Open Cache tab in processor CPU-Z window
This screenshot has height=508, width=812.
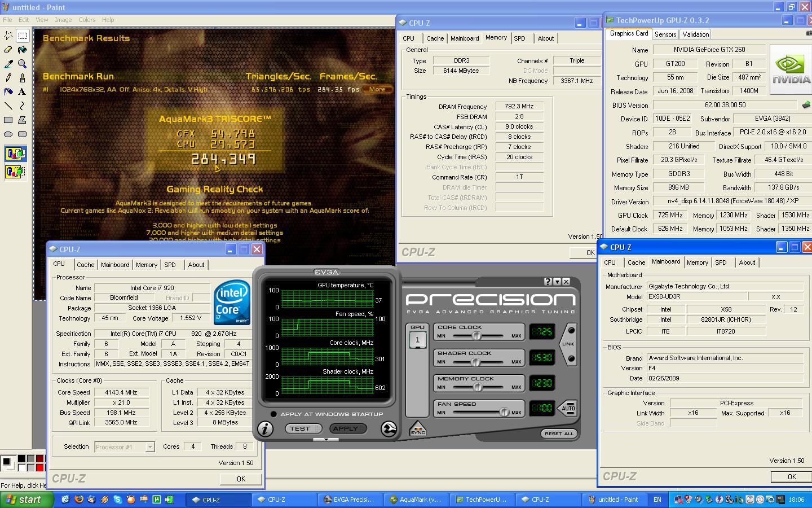pyautogui.click(x=86, y=265)
